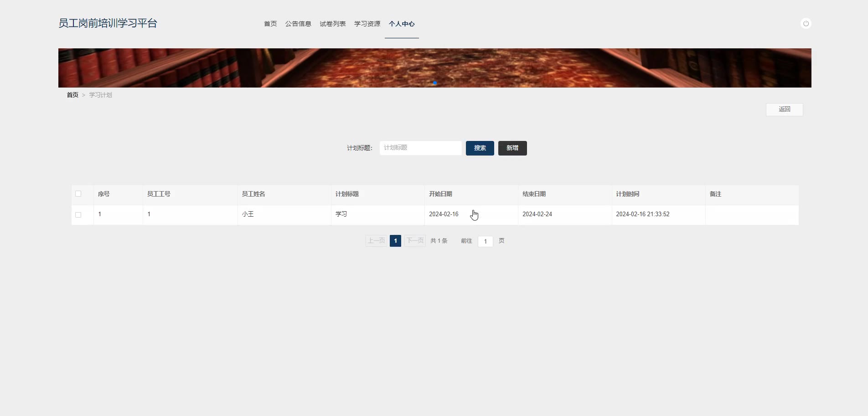
Task: Select the 个人中心 menu item
Action: [402, 24]
